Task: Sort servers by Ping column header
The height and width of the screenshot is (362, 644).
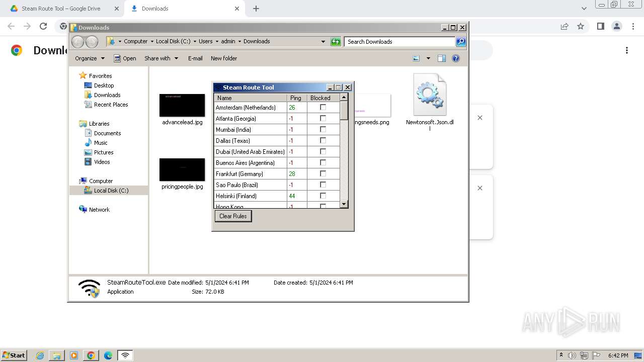Action: pyautogui.click(x=297, y=98)
